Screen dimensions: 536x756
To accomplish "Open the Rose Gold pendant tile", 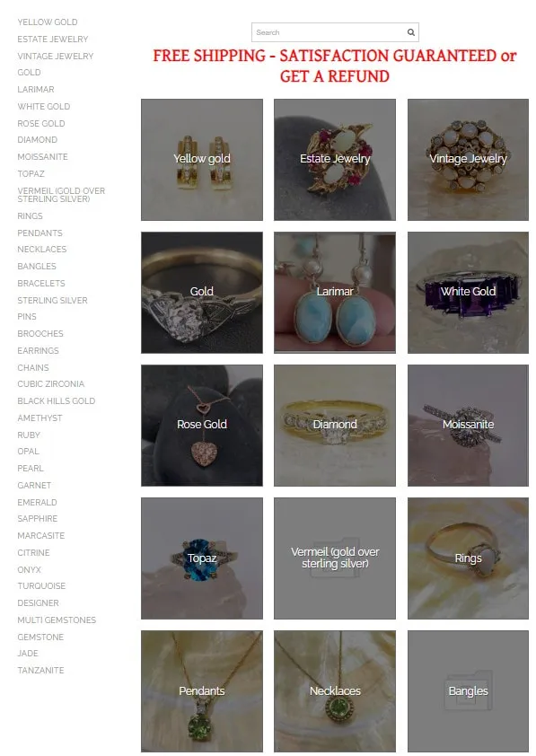I will click(x=202, y=426).
